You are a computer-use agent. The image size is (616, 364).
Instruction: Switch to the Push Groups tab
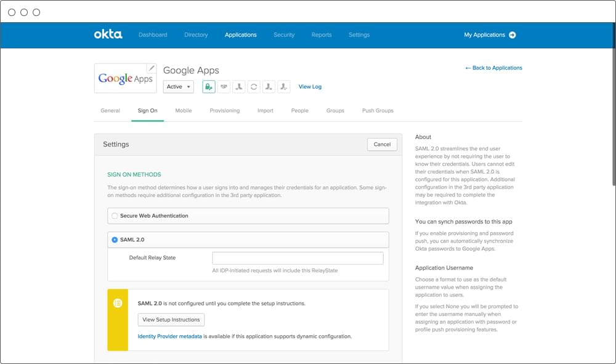378,111
